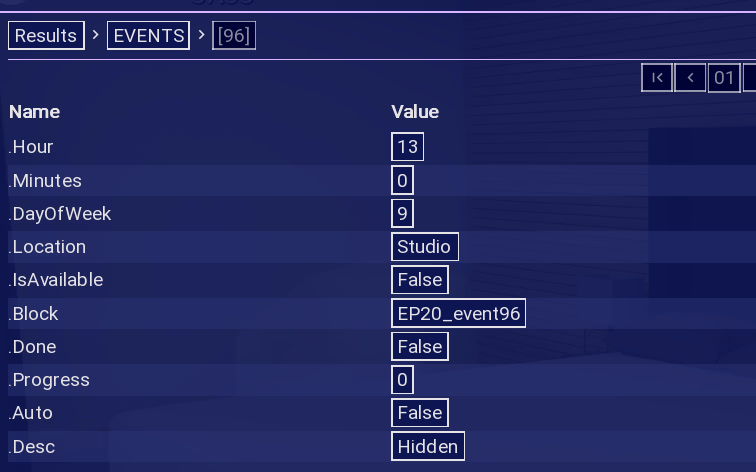The width and height of the screenshot is (756, 472).
Task: Click the Name column header
Action: [34, 112]
